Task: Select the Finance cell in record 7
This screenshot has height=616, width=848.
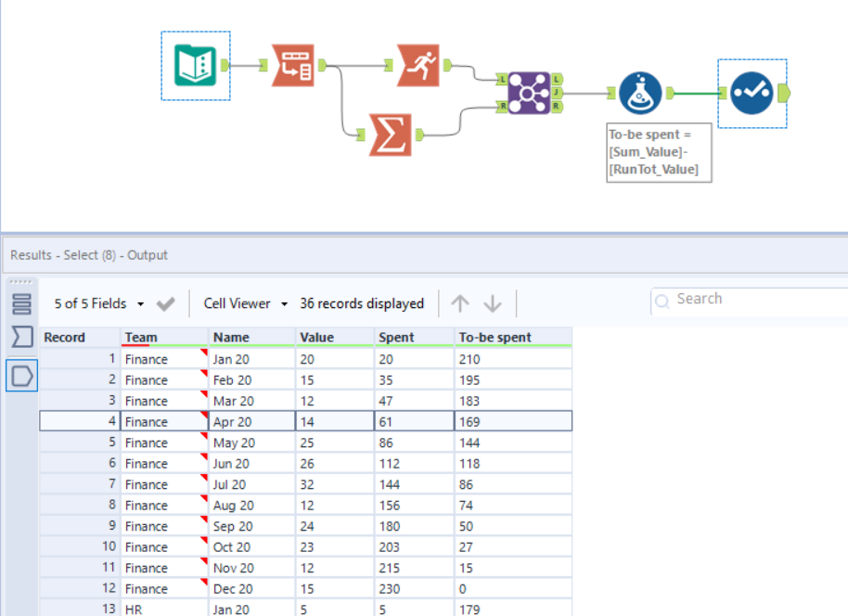Action: (164, 484)
